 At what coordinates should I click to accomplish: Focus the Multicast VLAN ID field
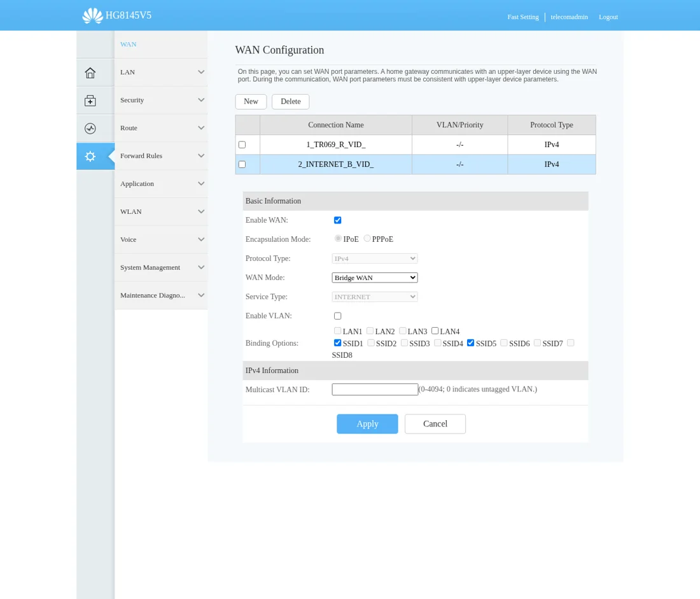375,390
